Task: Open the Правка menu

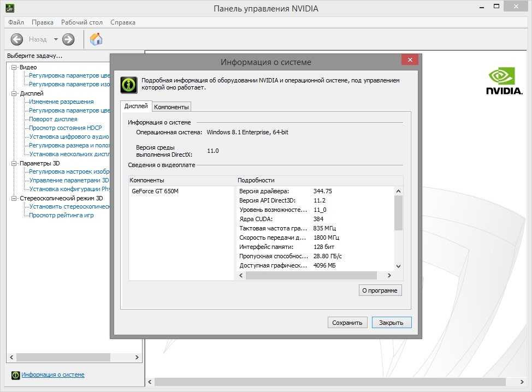Action: (x=43, y=22)
